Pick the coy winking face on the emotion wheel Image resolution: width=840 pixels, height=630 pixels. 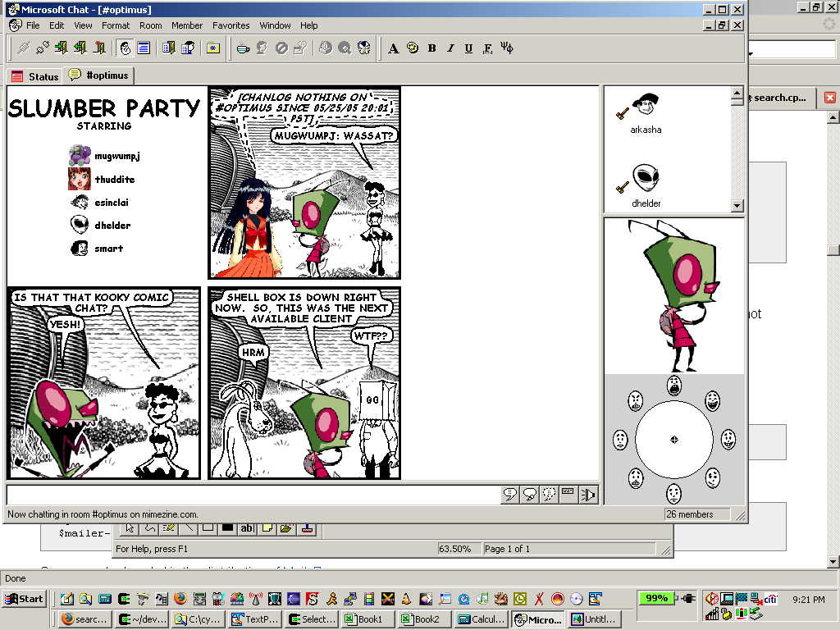[713, 478]
